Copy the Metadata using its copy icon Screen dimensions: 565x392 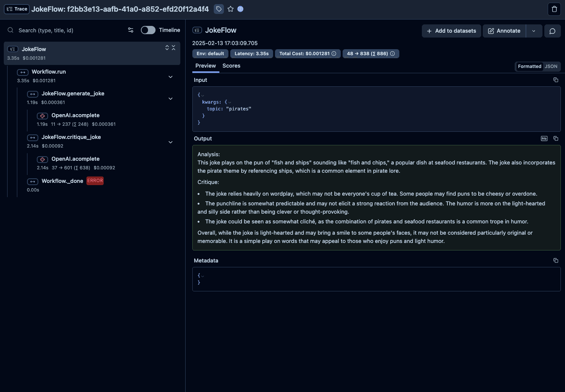556,260
